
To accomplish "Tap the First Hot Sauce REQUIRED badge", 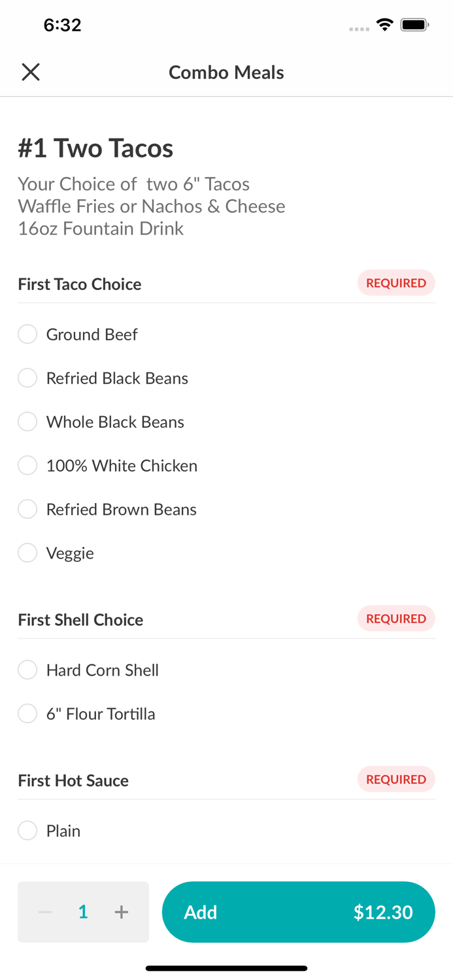I will (395, 779).
